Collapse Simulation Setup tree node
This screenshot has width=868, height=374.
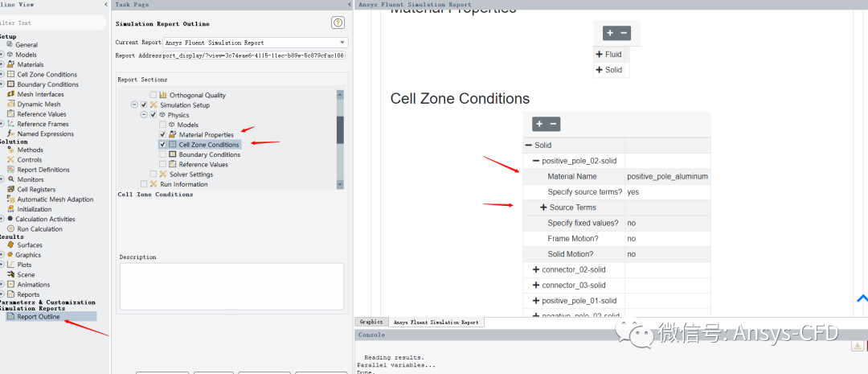click(134, 105)
